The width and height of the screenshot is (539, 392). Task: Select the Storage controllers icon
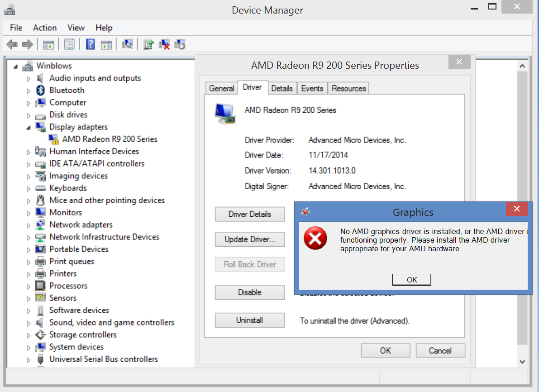pos(40,335)
